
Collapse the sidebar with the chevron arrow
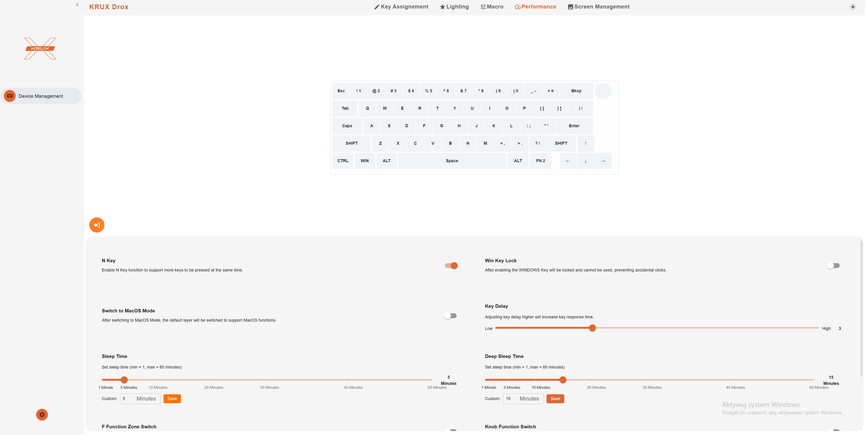coord(77,5)
